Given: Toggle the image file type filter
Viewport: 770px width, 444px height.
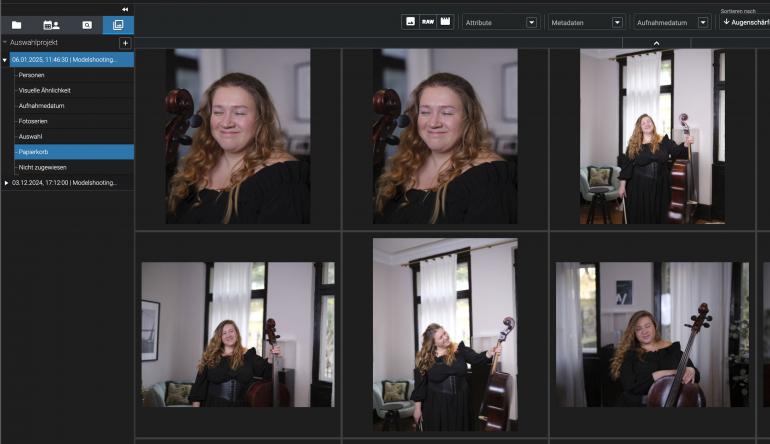Looking at the screenshot, I should (x=410, y=22).
